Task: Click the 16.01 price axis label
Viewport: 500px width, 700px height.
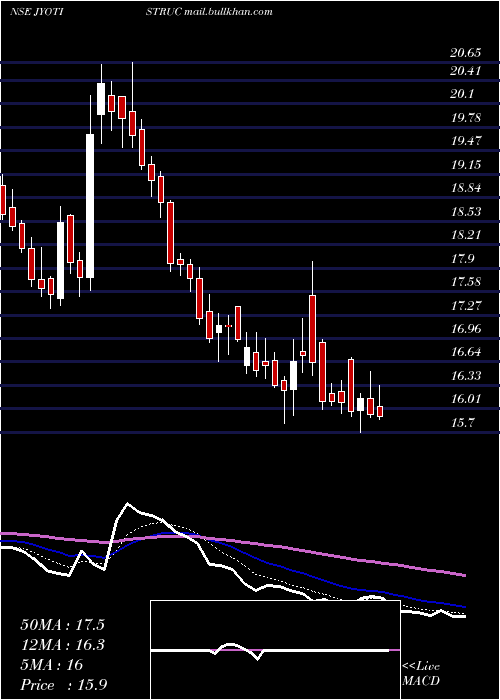Action: (466, 399)
